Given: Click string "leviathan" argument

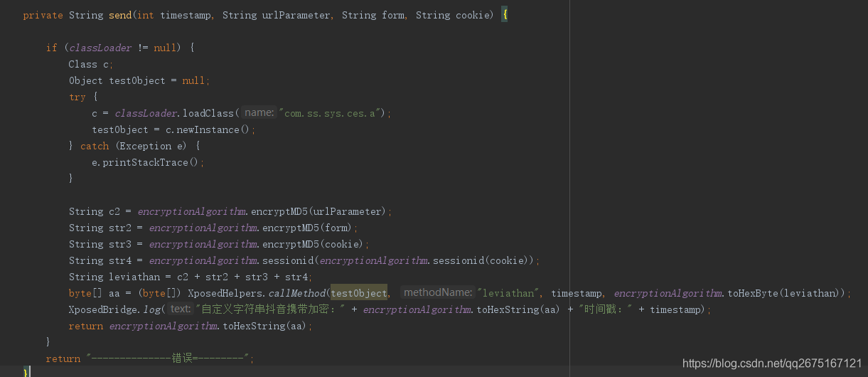Looking at the screenshot, I should click(x=508, y=293).
